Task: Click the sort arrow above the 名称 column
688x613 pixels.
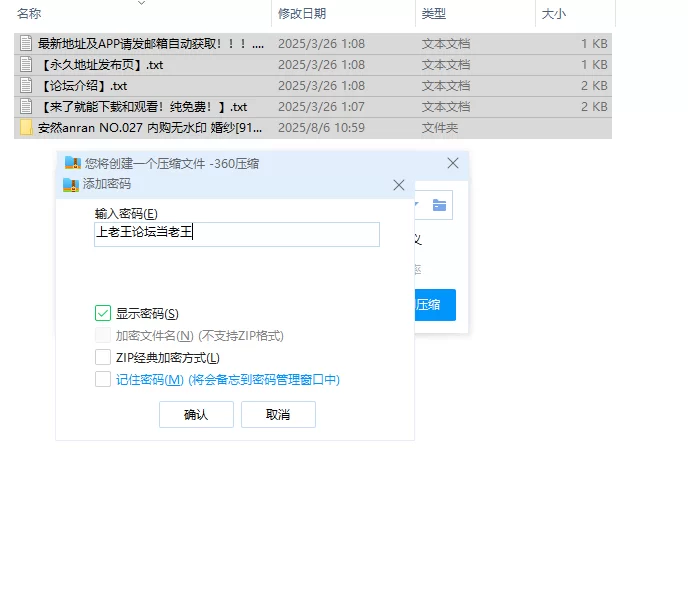Action: 140,3
